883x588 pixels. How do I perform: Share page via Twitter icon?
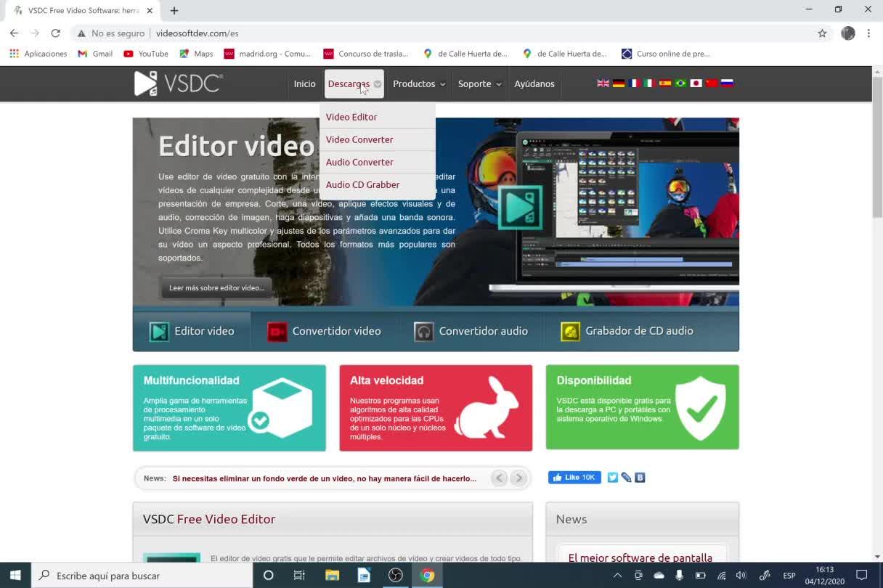[612, 478]
